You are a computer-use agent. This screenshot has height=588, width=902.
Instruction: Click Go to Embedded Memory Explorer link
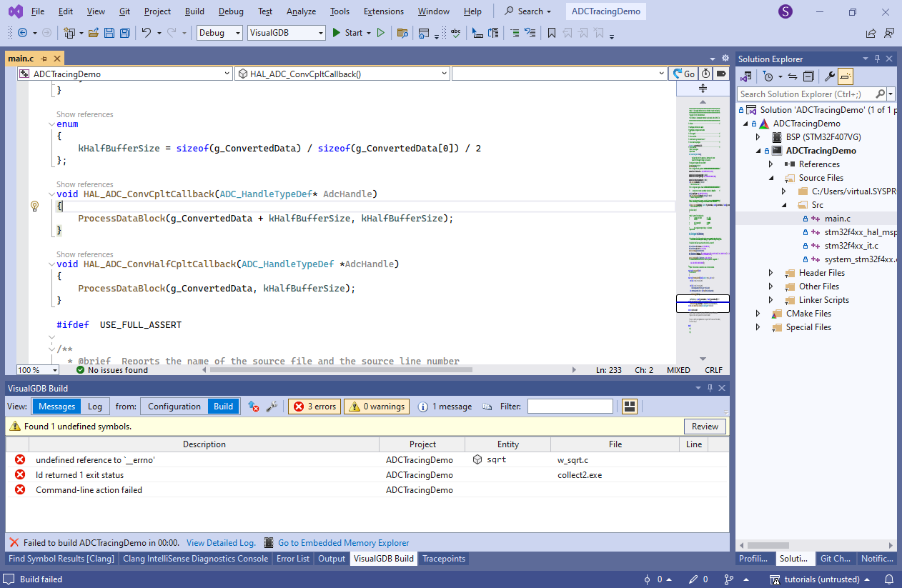[x=344, y=543]
